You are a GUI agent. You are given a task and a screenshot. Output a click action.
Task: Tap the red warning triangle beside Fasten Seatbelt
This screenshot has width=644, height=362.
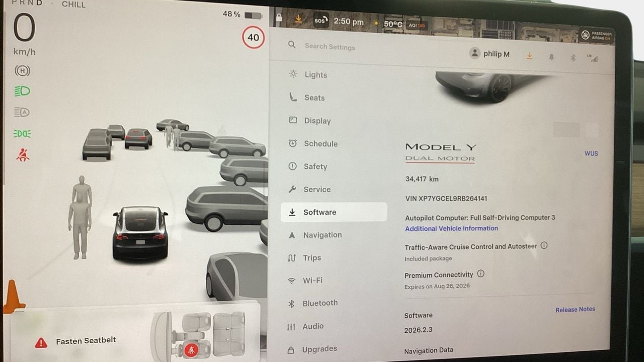(41, 342)
